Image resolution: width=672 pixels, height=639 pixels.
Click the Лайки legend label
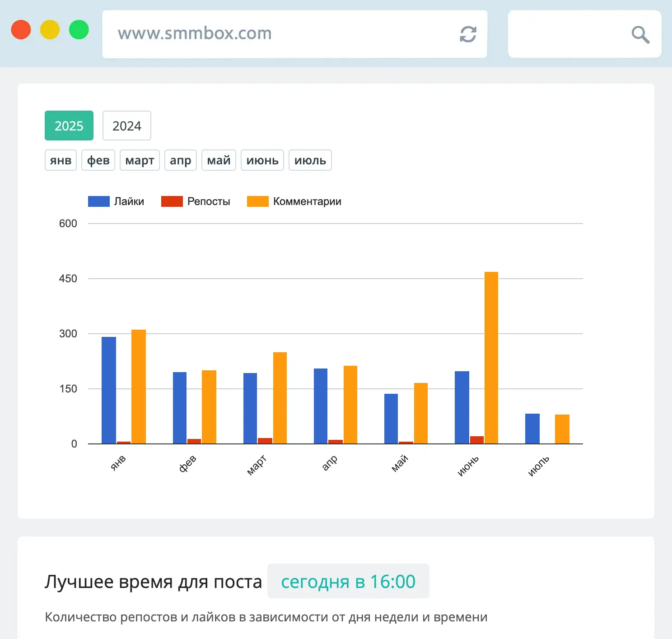click(129, 201)
